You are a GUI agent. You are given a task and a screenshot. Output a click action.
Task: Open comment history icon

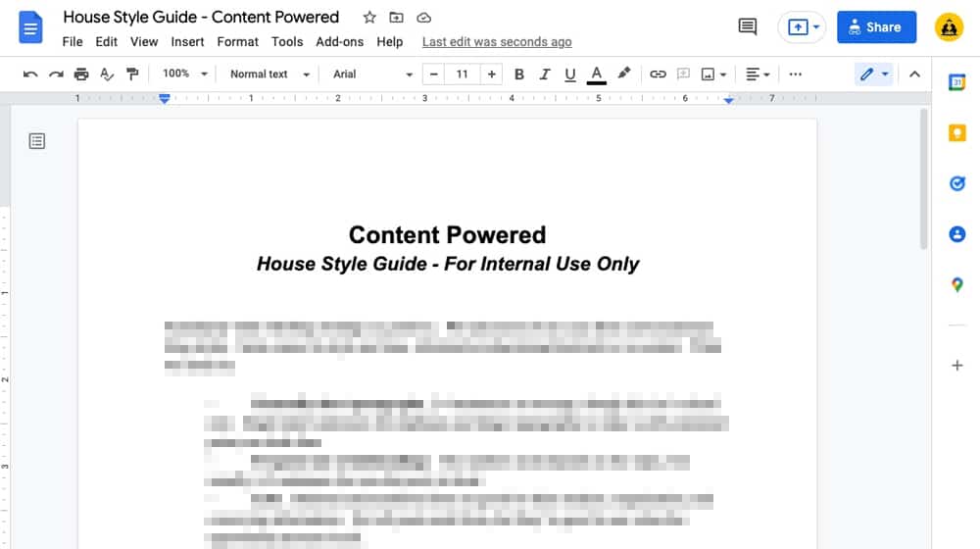point(748,26)
